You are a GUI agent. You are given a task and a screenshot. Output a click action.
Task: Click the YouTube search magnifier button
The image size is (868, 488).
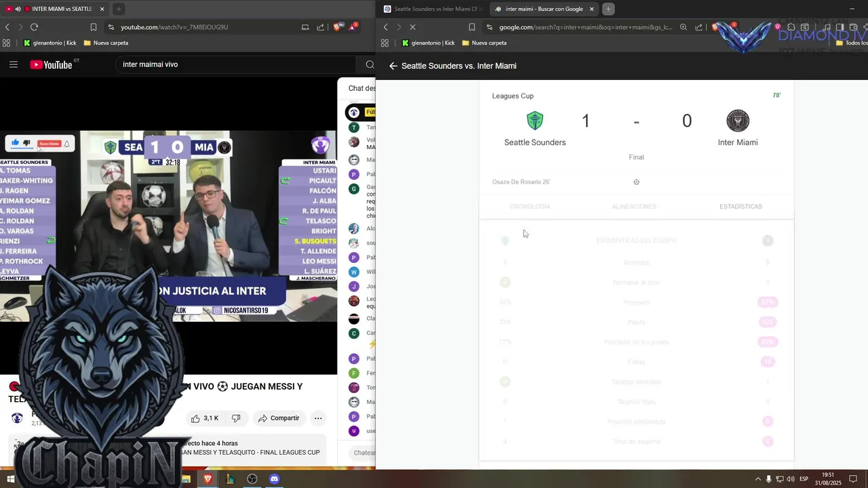370,64
